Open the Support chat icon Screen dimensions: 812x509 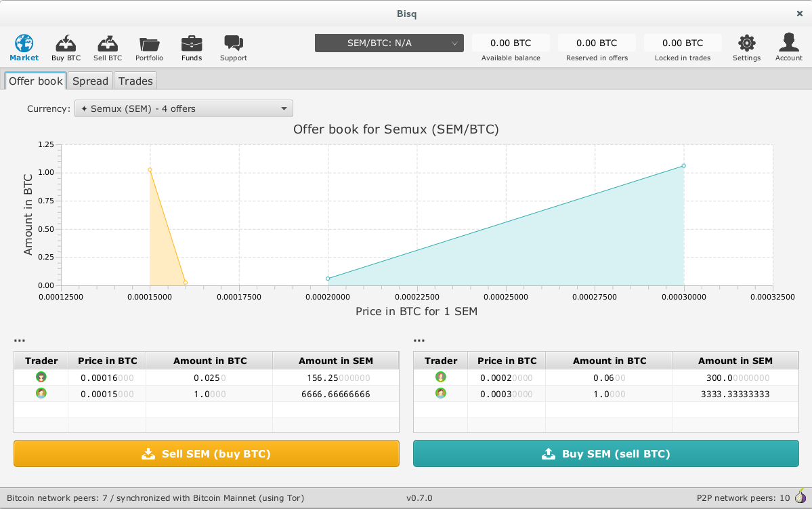click(x=234, y=43)
